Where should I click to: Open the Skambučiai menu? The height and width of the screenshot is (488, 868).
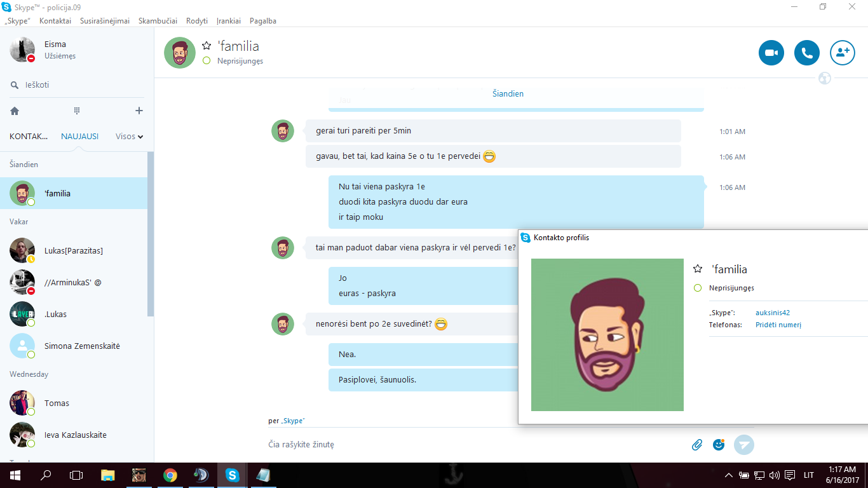158,21
